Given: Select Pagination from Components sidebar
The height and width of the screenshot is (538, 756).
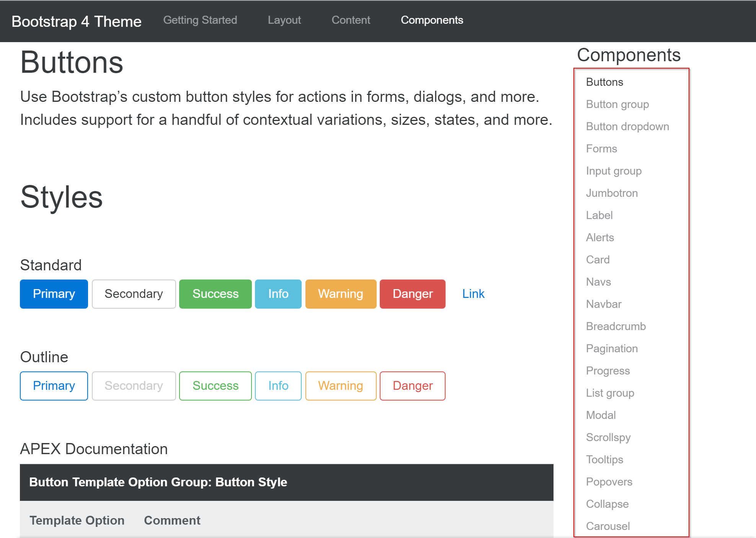Looking at the screenshot, I should (612, 348).
